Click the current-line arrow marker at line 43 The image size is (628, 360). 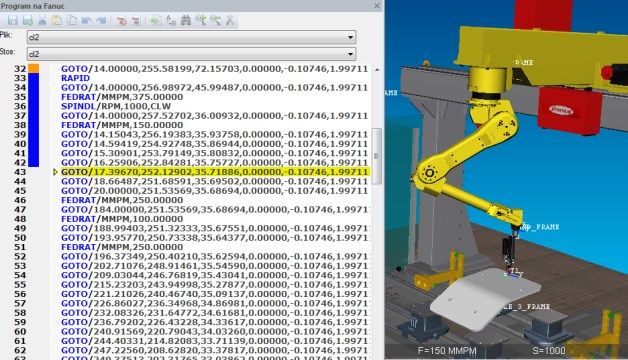(56, 172)
